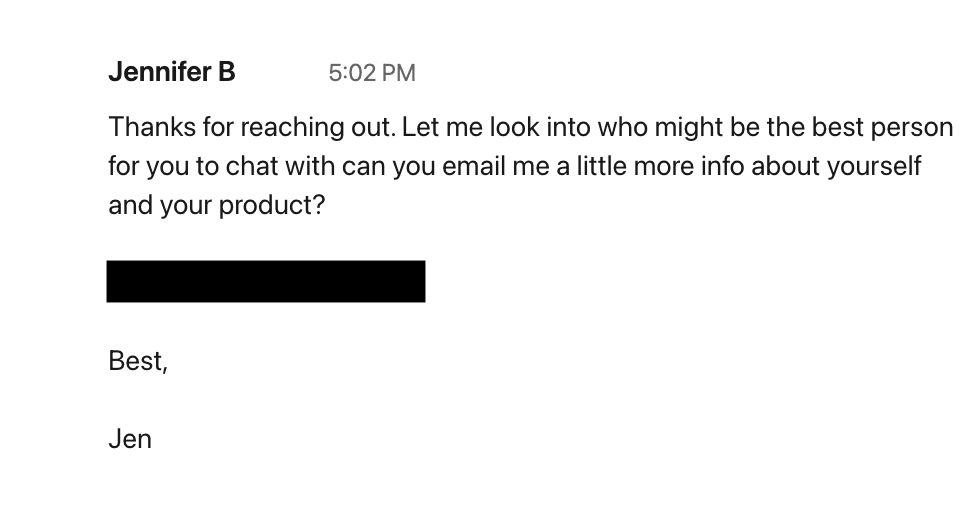Click 'reaching out.' in the first line
The image size is (973, 527).
tap(318, 127)
